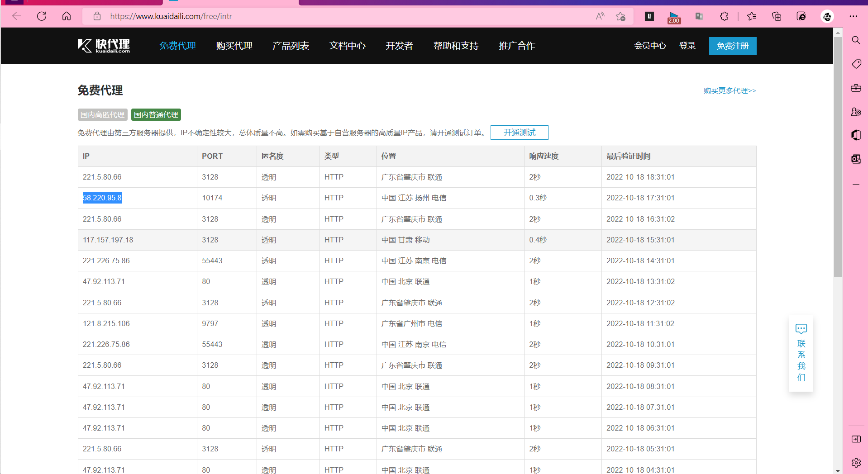Go back using the browser back arrow
Viewport: 868px width, 474px height.
pyautogui.click(x=17, y=16)
